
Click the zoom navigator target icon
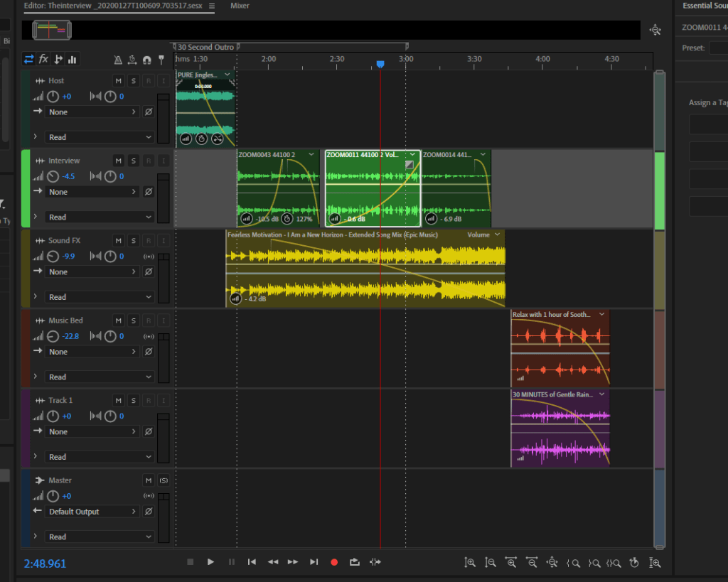655,31
